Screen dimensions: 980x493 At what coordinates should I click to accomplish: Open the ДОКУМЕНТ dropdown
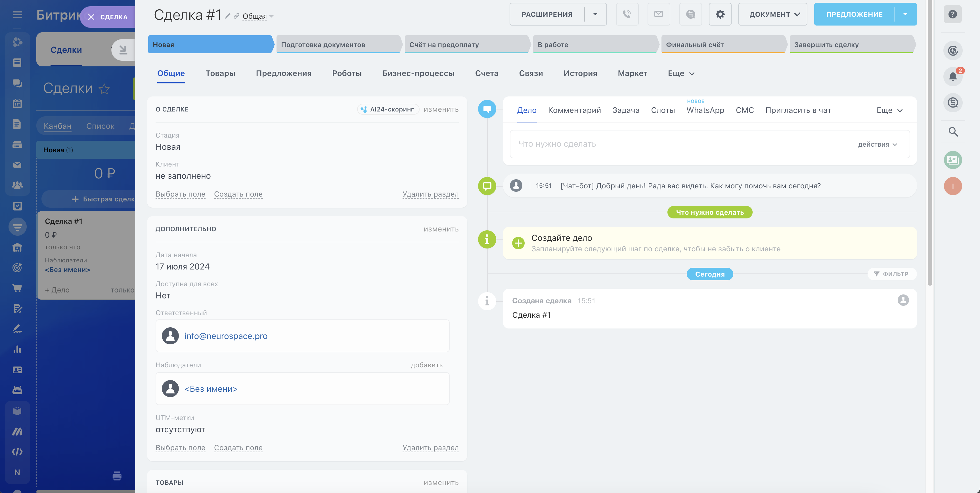(x=772, y=14)
